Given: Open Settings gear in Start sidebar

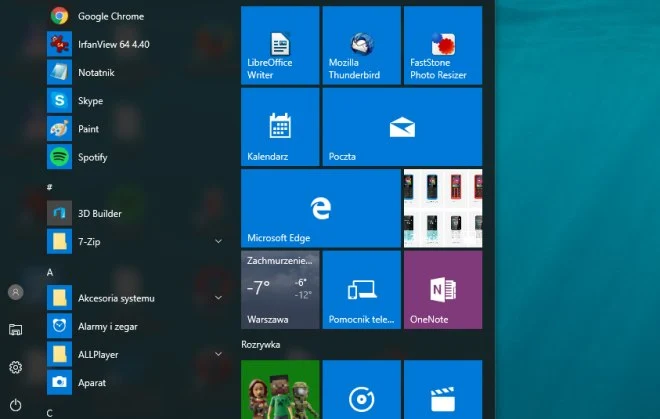Looking at the screenshot, I should pyautogui.click(x=16, y=367).
